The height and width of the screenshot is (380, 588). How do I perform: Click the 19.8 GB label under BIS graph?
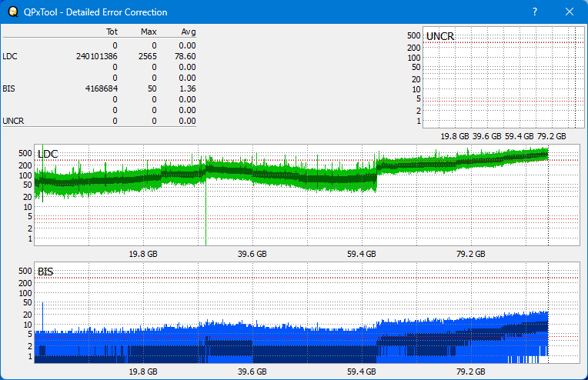pyautogui.click(x=143, y=372)
